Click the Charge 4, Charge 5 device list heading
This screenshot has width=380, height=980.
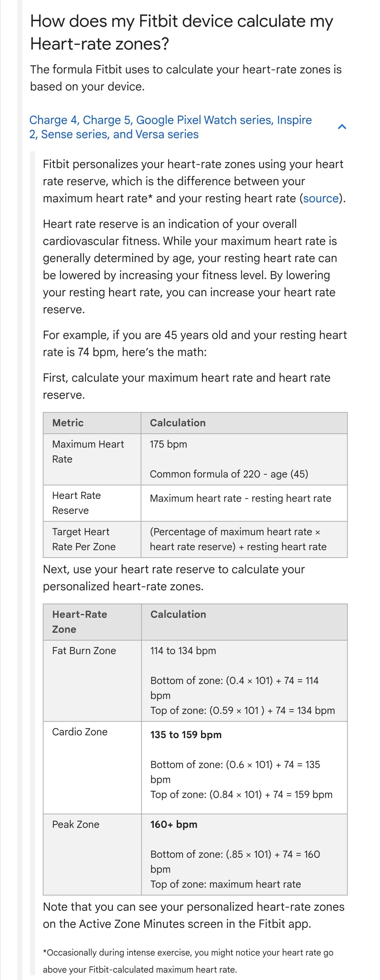pos(170,127)
